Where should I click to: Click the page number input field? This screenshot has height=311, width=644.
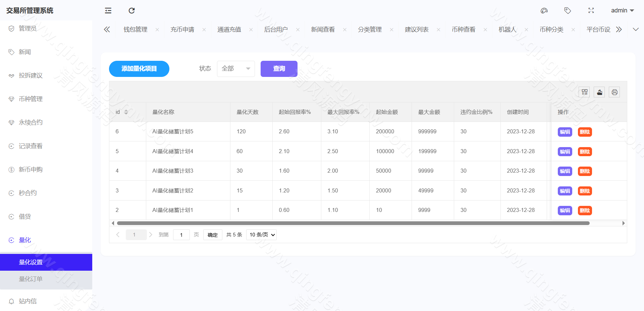point(181,234)
